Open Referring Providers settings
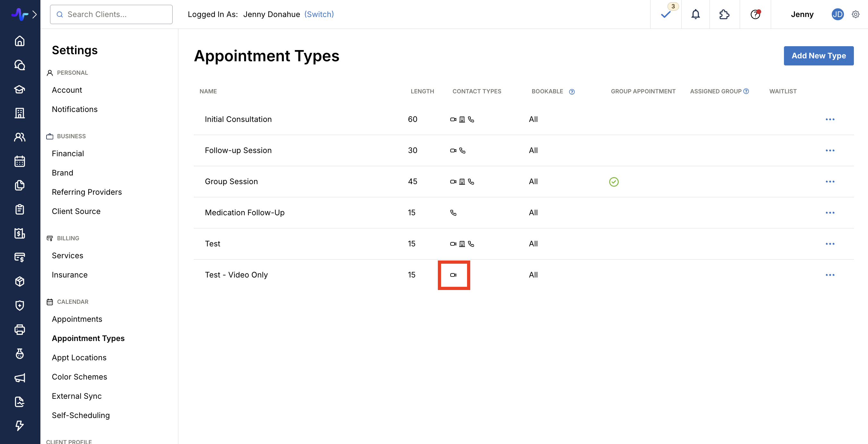868x444 pixels. click(x=87, y=192)
